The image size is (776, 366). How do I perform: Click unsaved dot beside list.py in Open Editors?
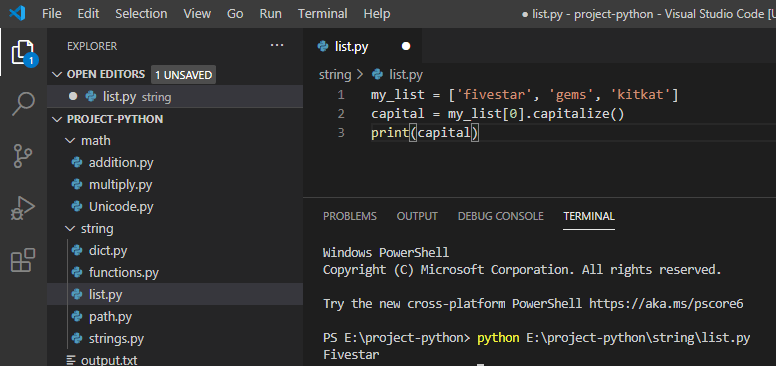click(x=73, y=96)
